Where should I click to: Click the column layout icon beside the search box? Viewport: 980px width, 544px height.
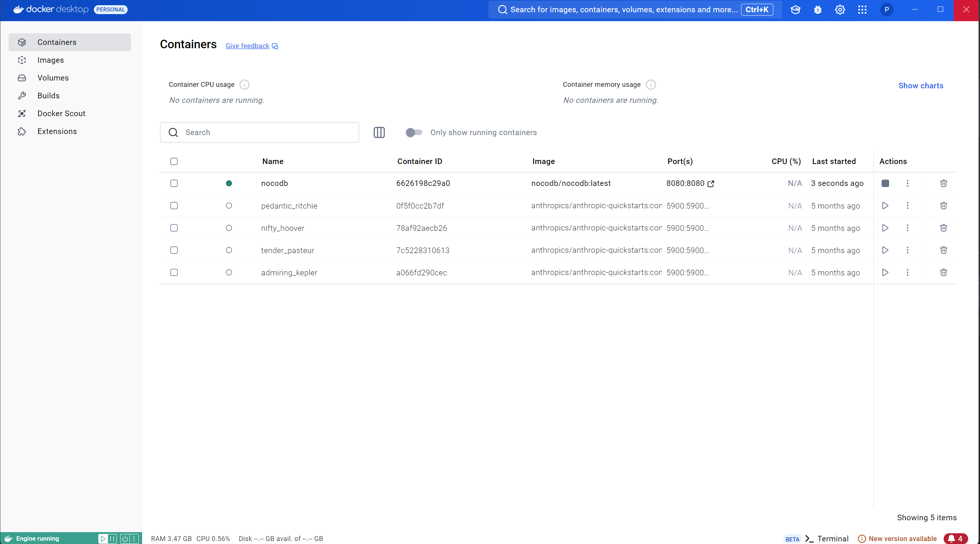tap(379, 132)
